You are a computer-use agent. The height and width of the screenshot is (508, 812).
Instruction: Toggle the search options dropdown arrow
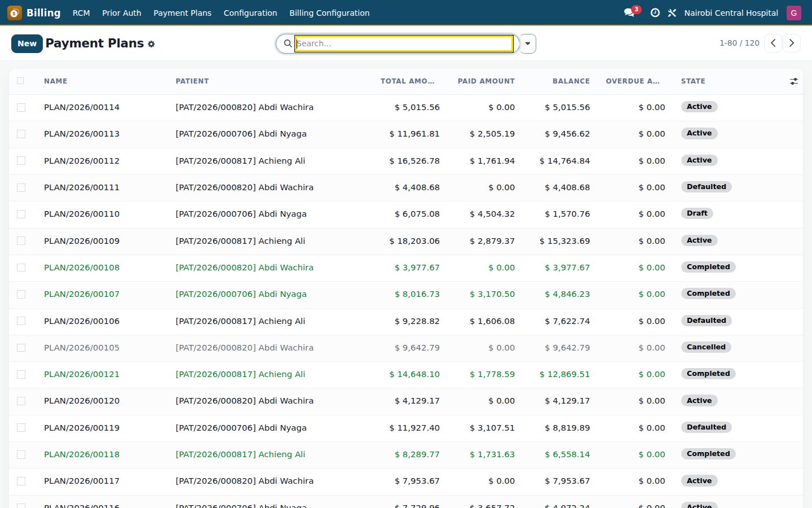click(x=528, y=43)
